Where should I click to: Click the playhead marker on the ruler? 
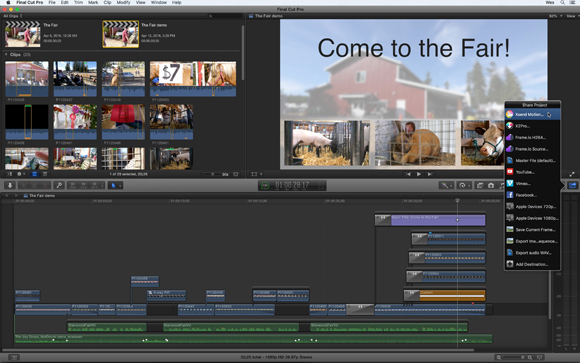pyautogui.click(x=458, y=200)
